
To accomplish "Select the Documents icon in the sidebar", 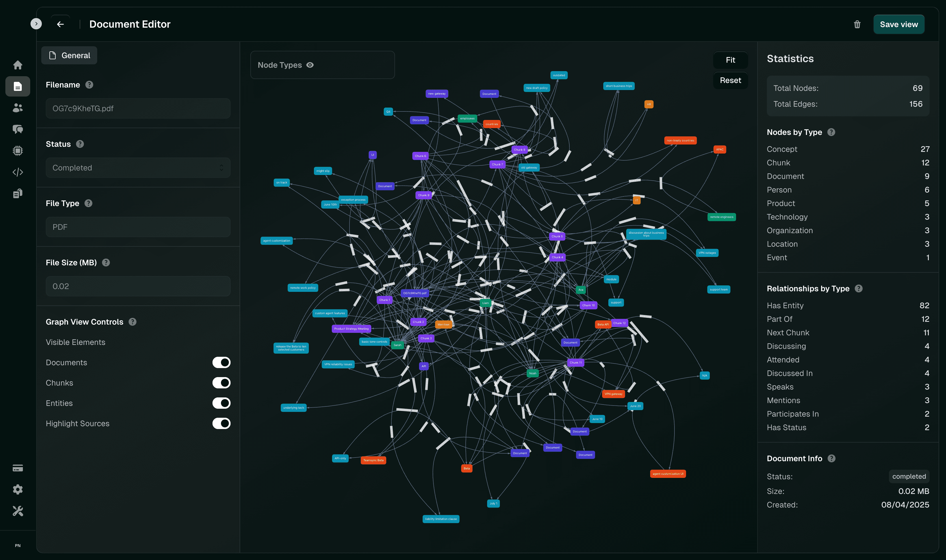I will pos(18,86).
